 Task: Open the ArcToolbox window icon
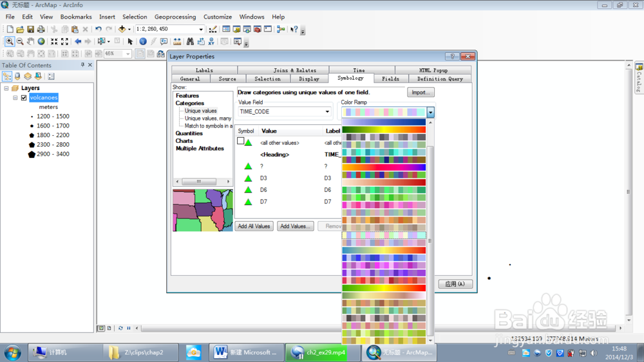click(x=258, y=29)
